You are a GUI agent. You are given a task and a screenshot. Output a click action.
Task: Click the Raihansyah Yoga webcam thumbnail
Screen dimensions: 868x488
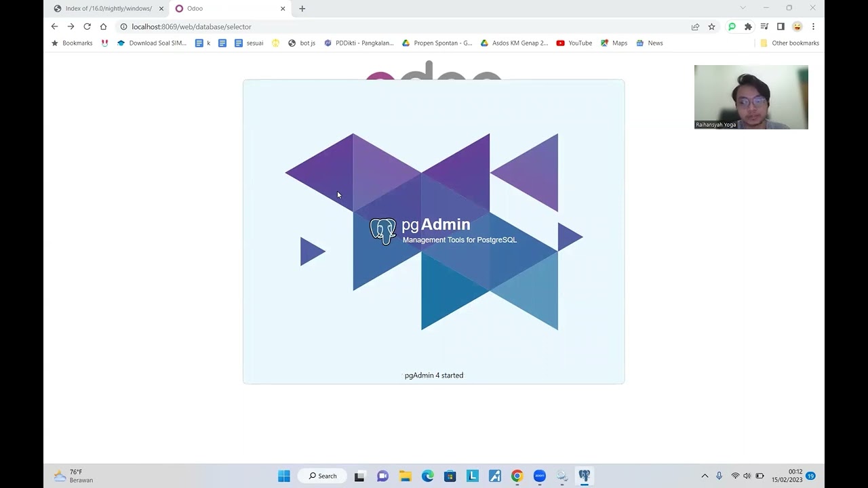click(751, 97)
